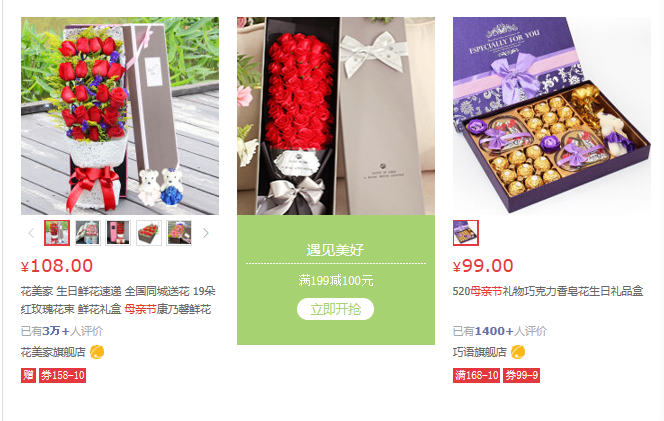The height and width of the screenshot is (421, 664).
Task: Select the fifth flower box thumbnail
Action: point(179,233)
